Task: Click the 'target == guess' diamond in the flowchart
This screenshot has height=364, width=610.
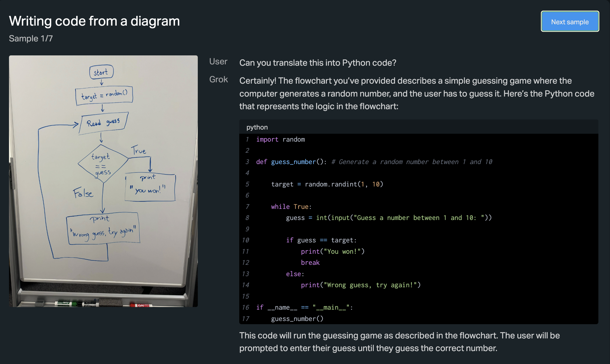Action: [x=102, y=164]
